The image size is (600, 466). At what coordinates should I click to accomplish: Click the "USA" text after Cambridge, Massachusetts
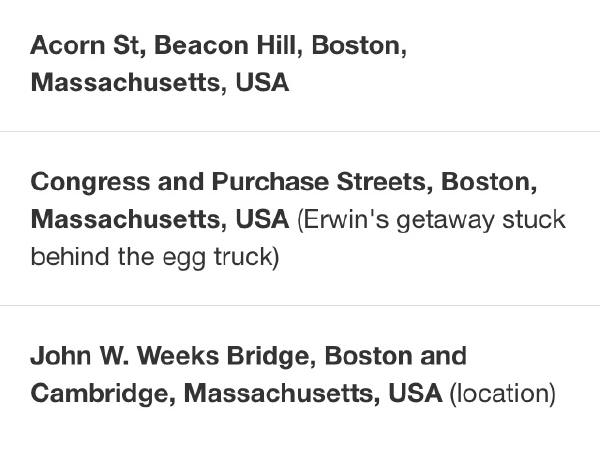415,394
